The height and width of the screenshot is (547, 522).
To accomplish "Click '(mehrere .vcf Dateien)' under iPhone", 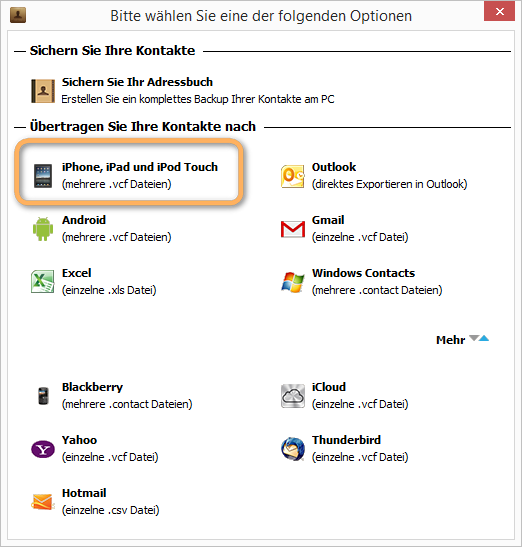I will [x=117, y=184].
